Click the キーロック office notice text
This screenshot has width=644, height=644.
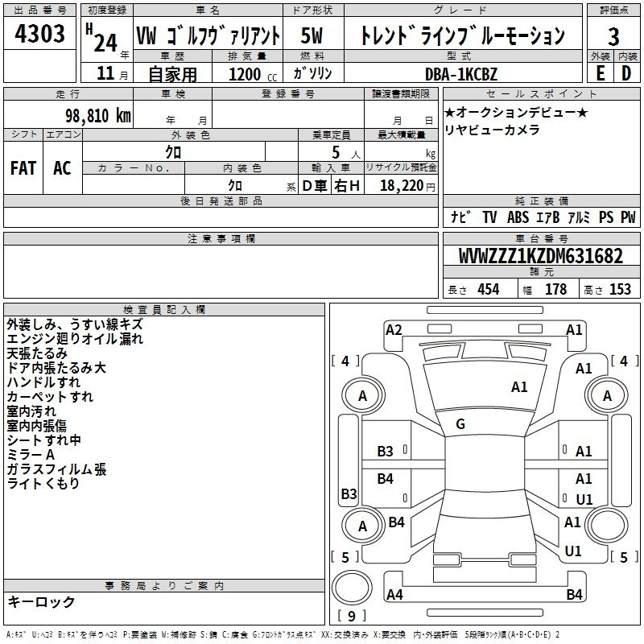tap(41, 601)
